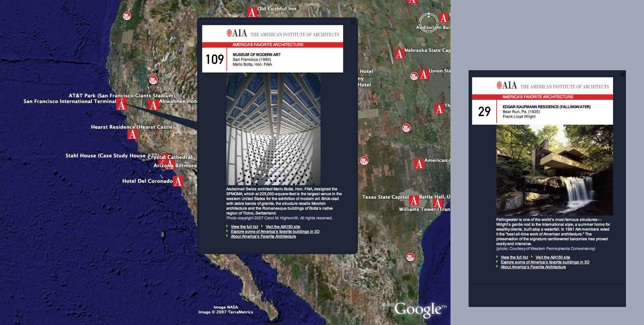Click the Fallingwater waterfall photo
Viewport: 644px width, 325px height.
(x=554, y=170)
